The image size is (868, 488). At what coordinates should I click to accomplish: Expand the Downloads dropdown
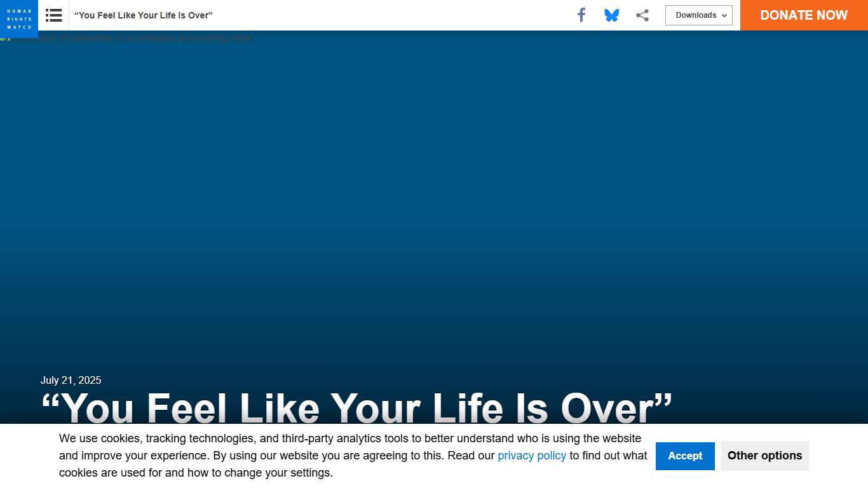pos(695,15)
